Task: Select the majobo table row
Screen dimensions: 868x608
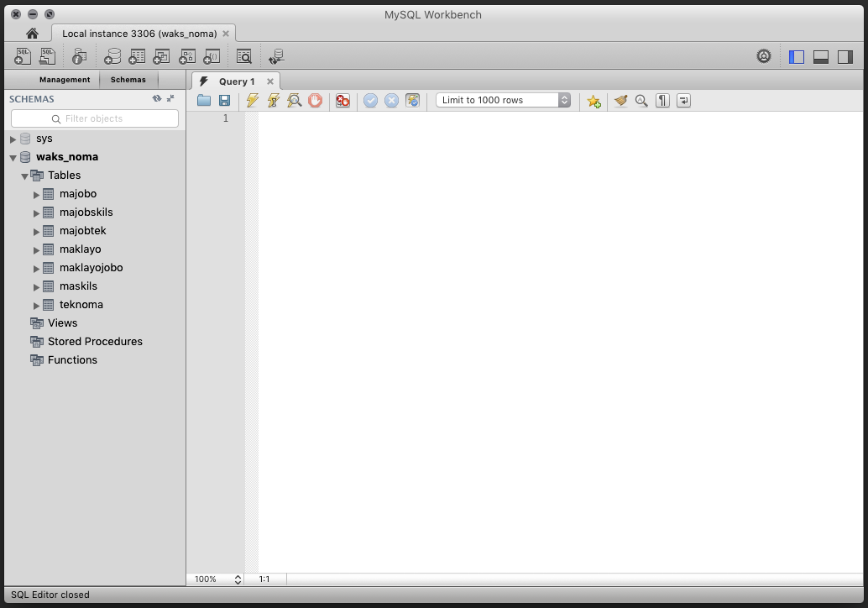Action: click(x=95, y=194)
